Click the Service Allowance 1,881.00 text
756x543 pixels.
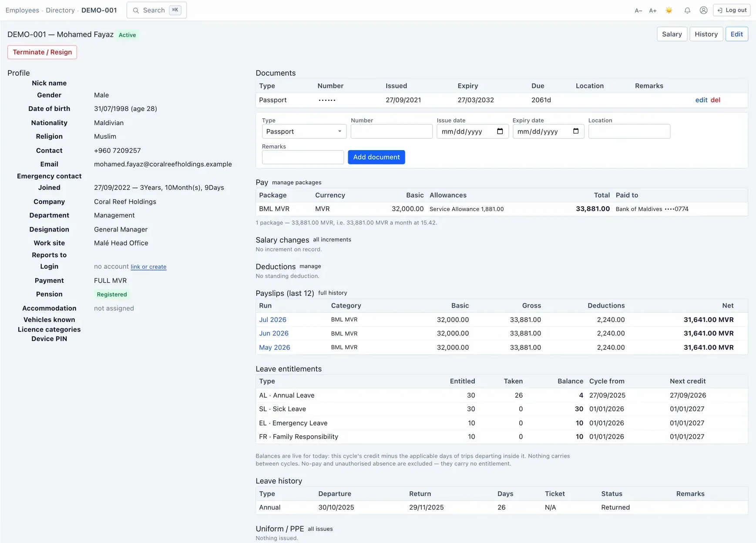[x=466, y=209]
